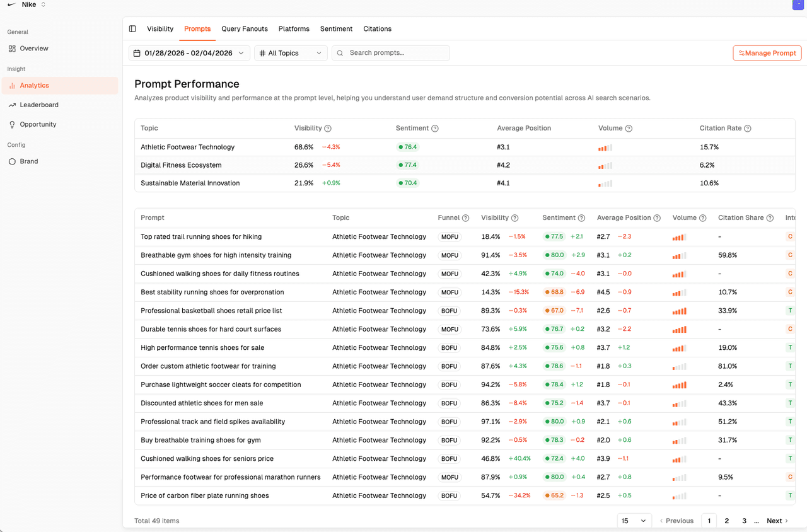Viewport: 807px width, 532px height.
Task: Click help icon beside Average Position header
Action: tap(657, 218)
